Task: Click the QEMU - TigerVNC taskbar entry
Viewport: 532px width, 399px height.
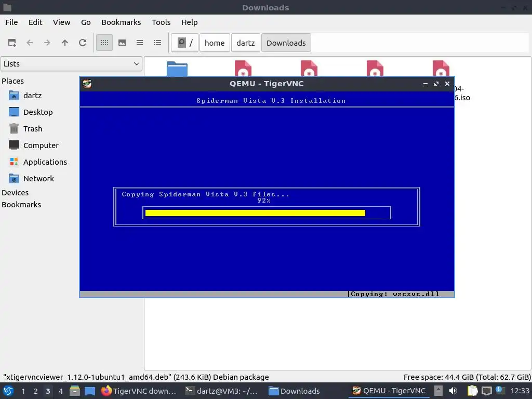Action: tap(389, 391)
